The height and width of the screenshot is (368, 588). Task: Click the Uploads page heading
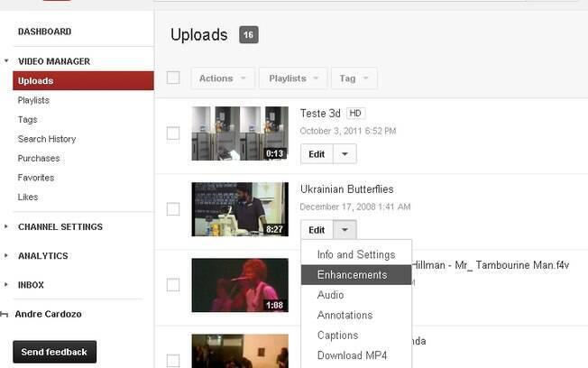click(198, 35)
